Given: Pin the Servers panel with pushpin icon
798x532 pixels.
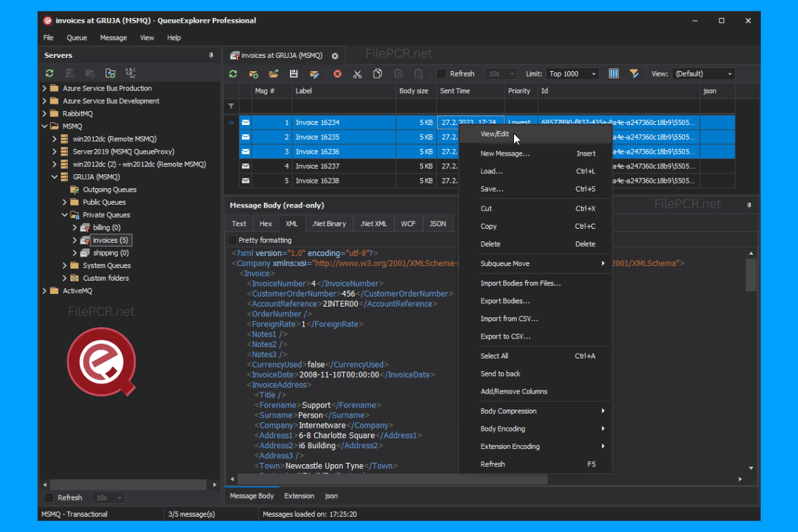Looking at the screenshot, I should tap(211, 55).
